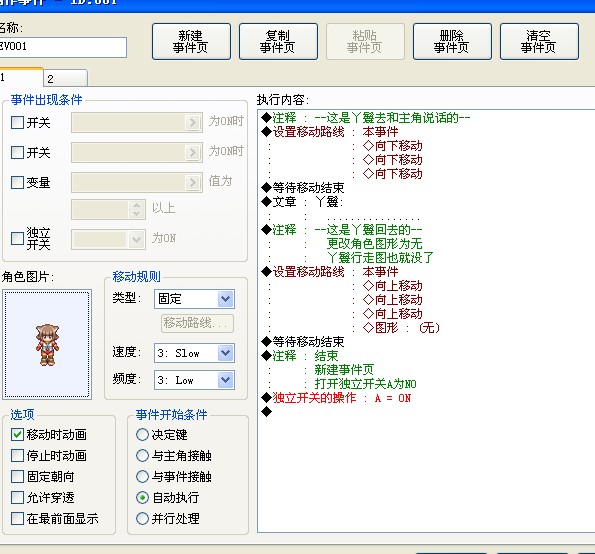Click the 删除事件页 button
The height and width of the screenshot is (554, 595).
click(x=452, y=42)
